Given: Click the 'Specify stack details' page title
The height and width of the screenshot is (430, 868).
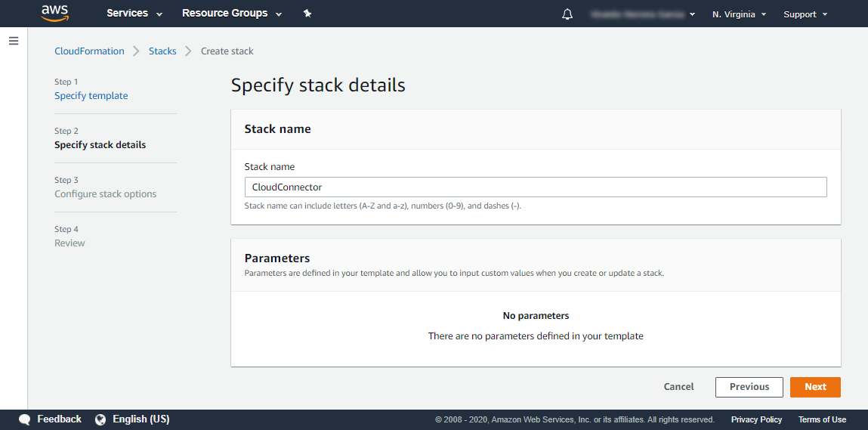Looking at the screenshot, I should coord(318,85).
